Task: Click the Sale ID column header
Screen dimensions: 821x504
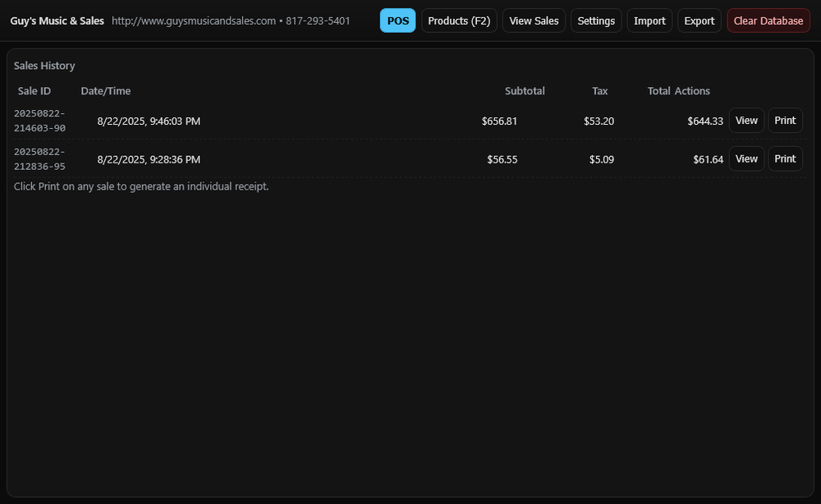Action: (x=34, y=90)
